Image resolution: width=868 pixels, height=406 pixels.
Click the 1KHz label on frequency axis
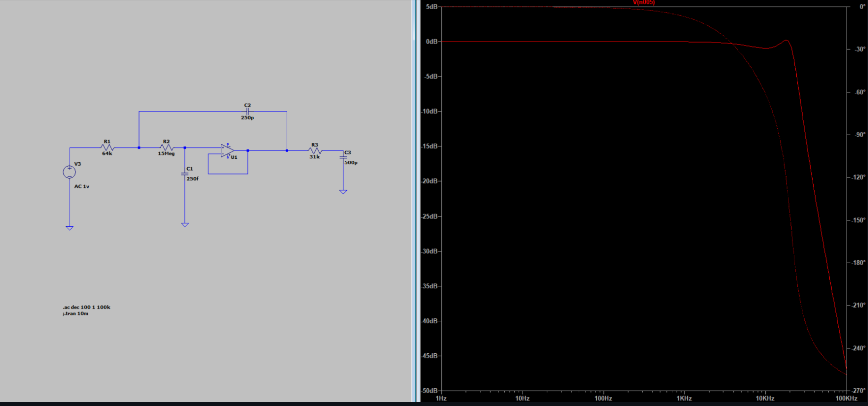[x=684, y=398]
